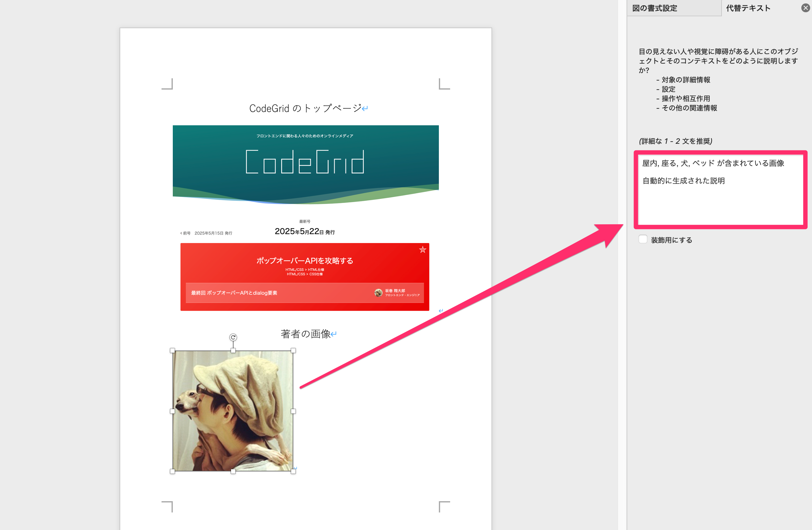812x530 pixels.
Task: Click the rotation handle above the photo
Action: coord(233,337)
